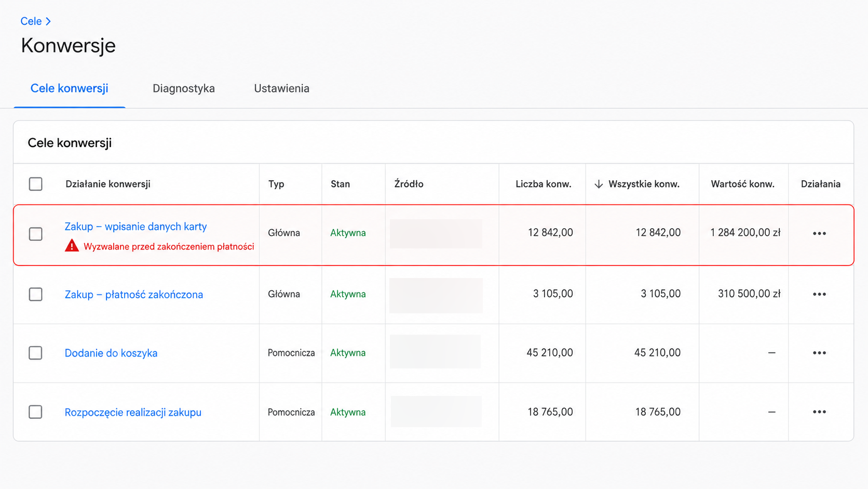Sort by the Typ column header
Viewport: 868px width, 489px height.
(276, 184)
